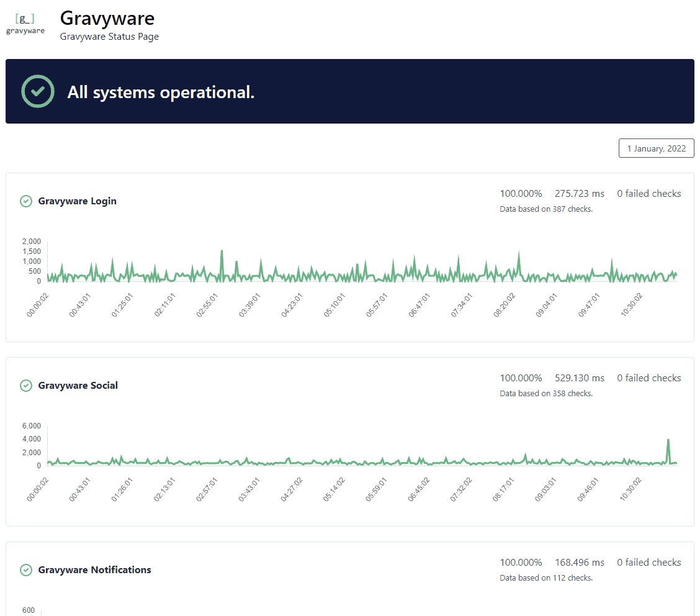
Task: Click the 0 failed checks indicator
Action: click(648, 193)
